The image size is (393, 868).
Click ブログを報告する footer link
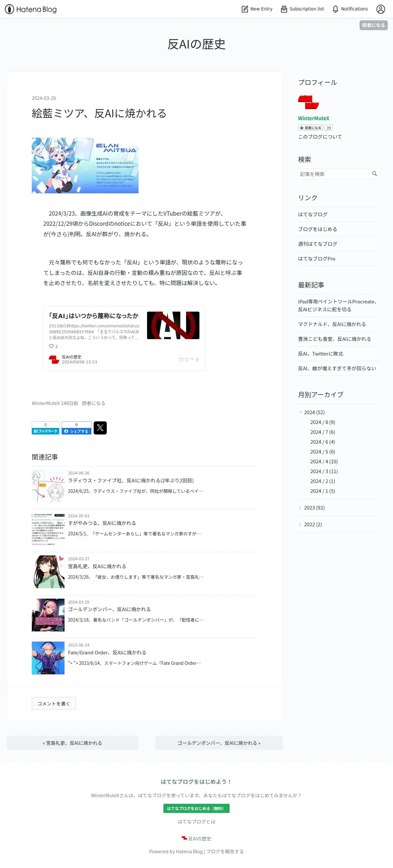pyautogui.click(x=225, y=852)
